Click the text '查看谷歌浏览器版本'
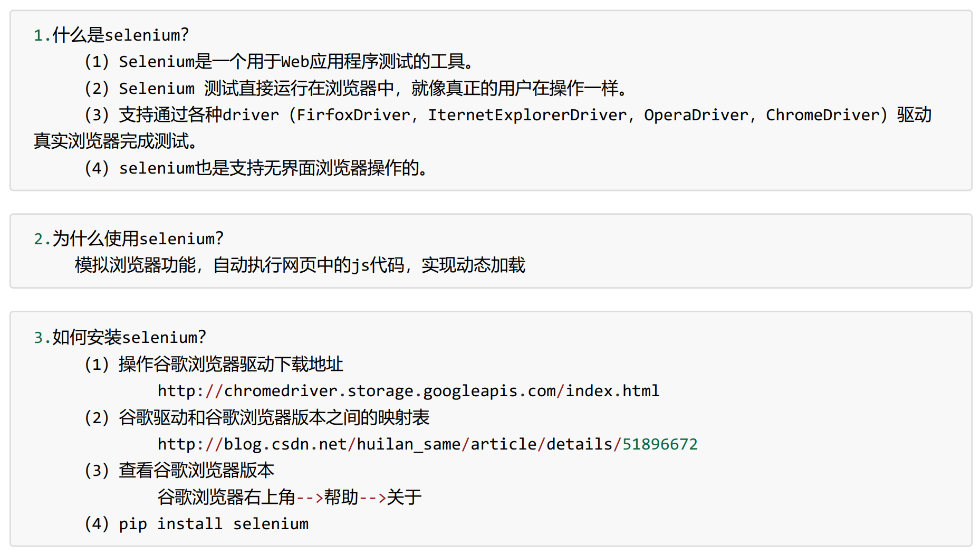The width and height of the screenshot is (980, 554). (x=196, y=471)
